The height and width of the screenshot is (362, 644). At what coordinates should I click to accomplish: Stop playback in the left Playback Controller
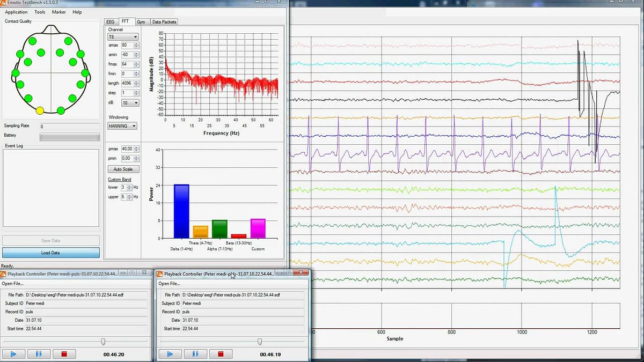click(x=64, y=354)
